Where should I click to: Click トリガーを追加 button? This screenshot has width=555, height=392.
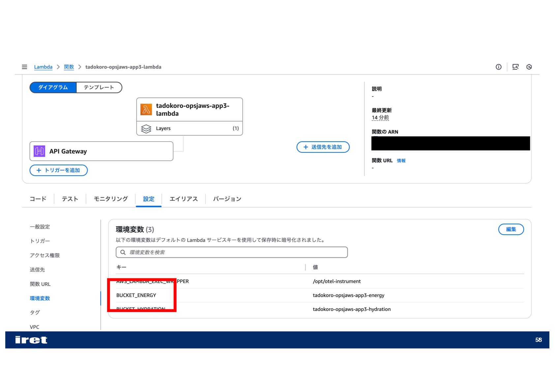tap(59, 170)
